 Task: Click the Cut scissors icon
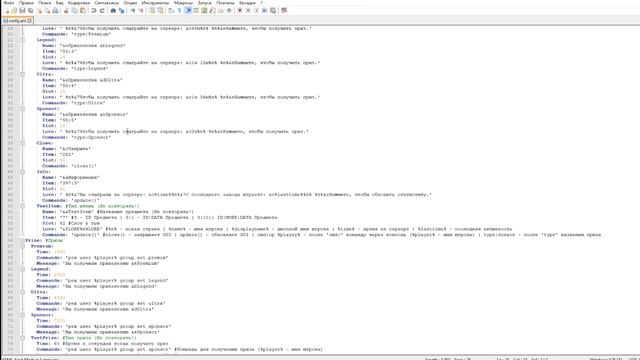click(x=66, y=10)
